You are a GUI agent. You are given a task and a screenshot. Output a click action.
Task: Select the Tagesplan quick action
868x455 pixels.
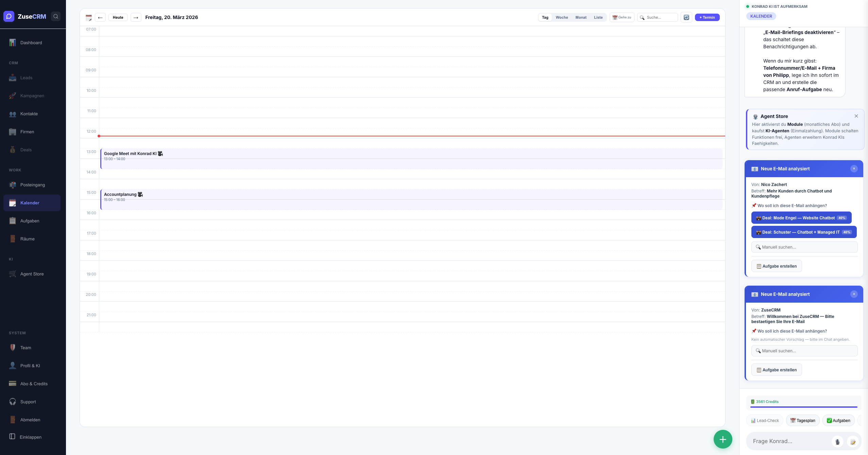pyautogui.click(x=803, y=420)
